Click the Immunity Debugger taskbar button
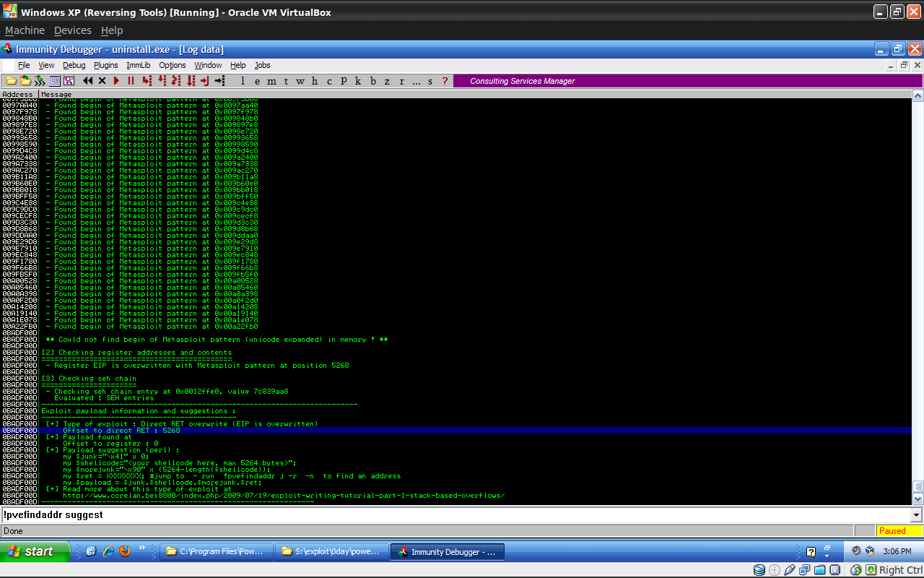 tap(448, 552)
